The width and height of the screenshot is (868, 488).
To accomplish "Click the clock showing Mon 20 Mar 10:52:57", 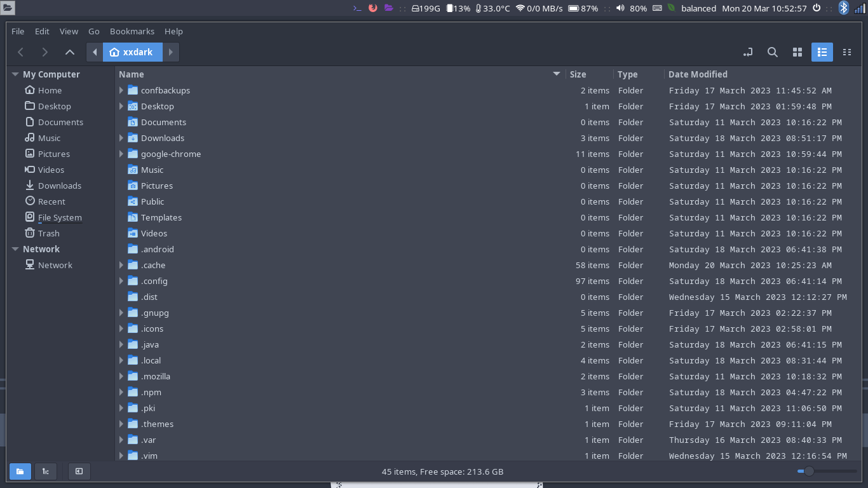I will coord(764,8).
